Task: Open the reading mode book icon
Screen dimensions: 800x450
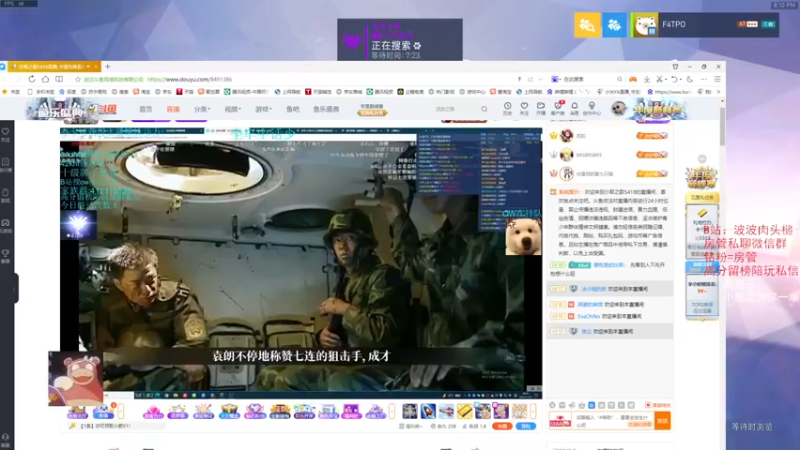Action: [59, 79]
